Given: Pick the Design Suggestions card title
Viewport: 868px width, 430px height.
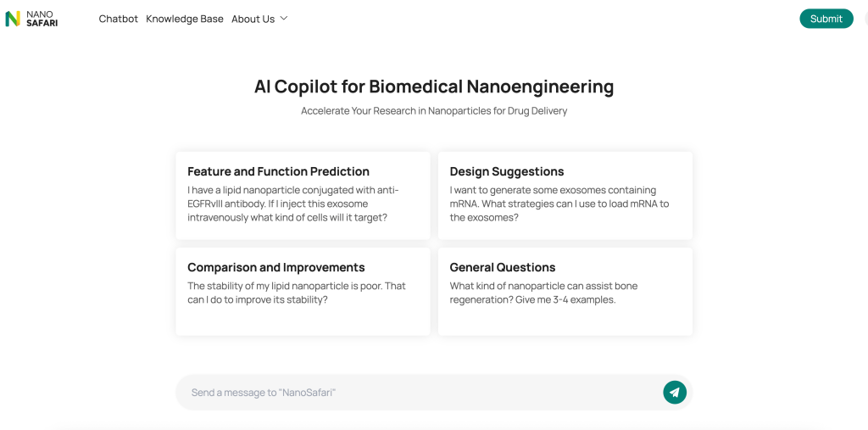Looking at the screenshot, I should [506, 171].
